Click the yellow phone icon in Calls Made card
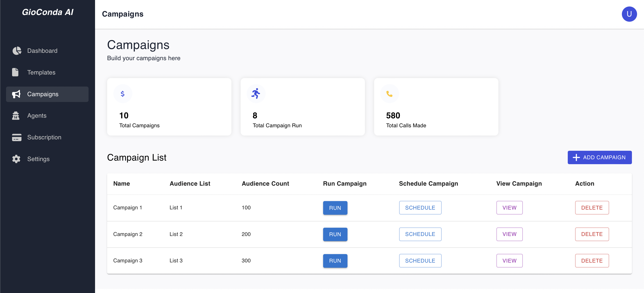Viewport: 644px width, 293px height. pos(389,94)
